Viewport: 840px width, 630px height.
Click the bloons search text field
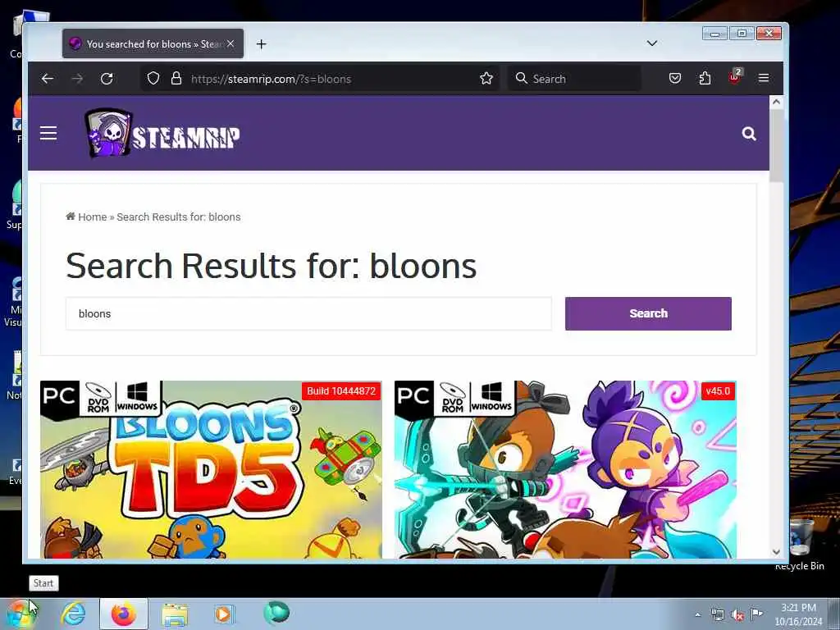click(x=308, y=314)
